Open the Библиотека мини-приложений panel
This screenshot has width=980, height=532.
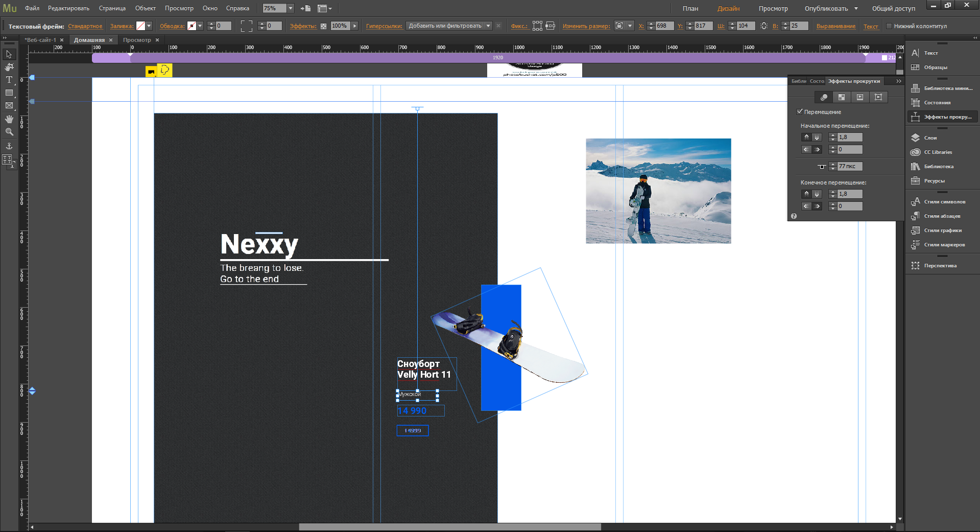point(942,88)
